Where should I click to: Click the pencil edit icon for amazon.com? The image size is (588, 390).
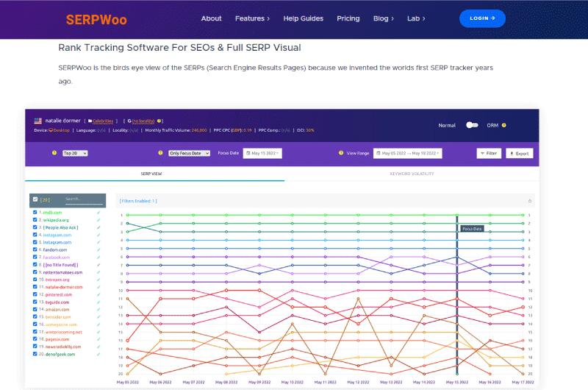[98, 310]
